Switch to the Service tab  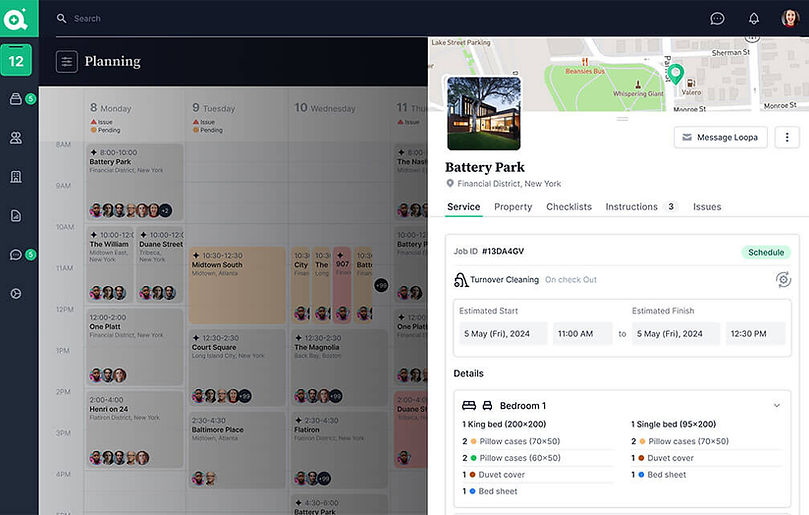[x=463, y=207]
